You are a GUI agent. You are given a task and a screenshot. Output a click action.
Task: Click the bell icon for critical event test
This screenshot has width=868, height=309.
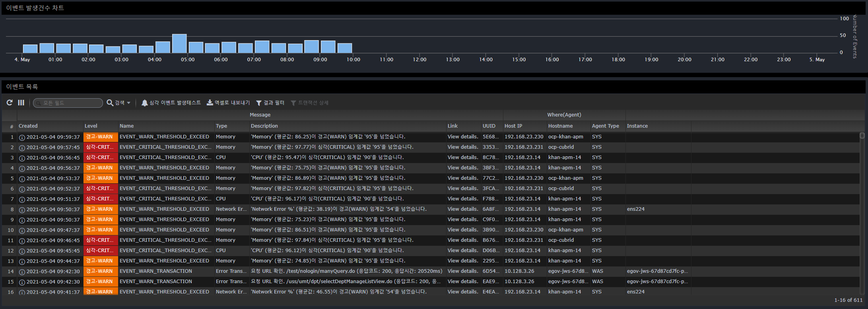(145, 103)
